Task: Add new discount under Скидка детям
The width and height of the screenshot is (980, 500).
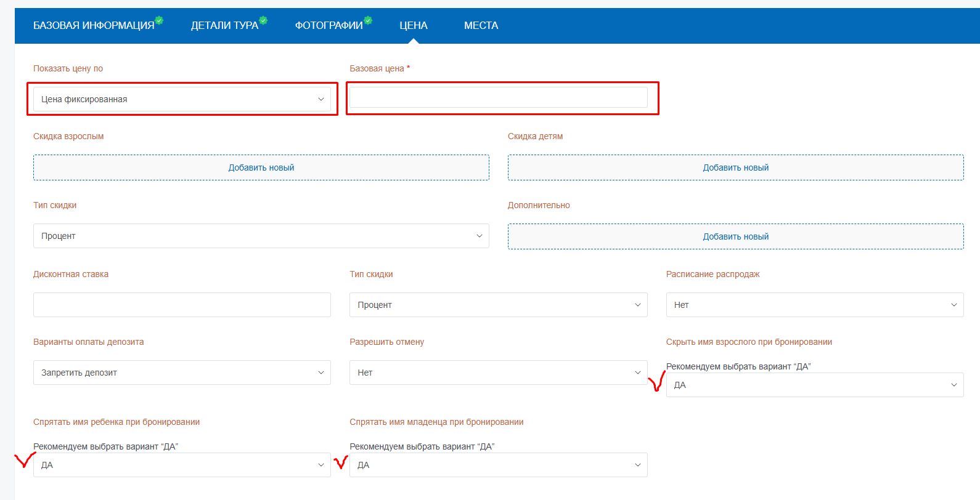Action: click(735, 167)
